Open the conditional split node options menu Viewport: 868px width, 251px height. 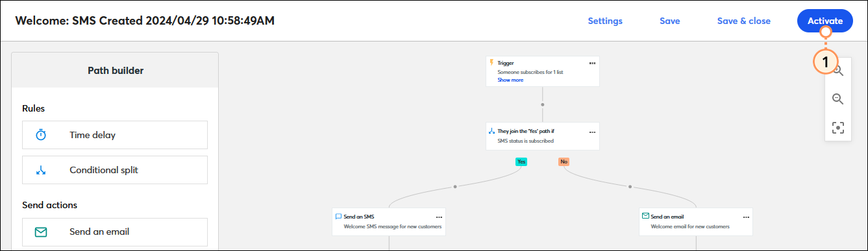592,132
